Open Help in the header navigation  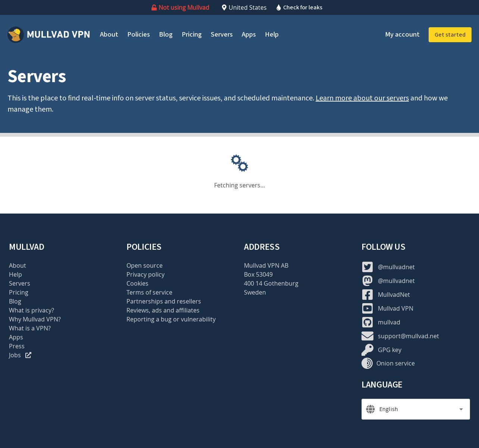(x=272, y=34)
